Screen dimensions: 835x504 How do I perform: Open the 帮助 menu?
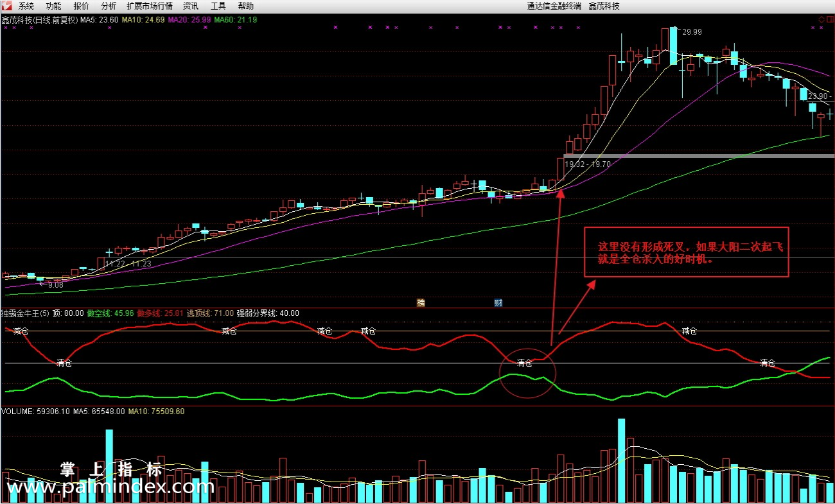(246, 6)
